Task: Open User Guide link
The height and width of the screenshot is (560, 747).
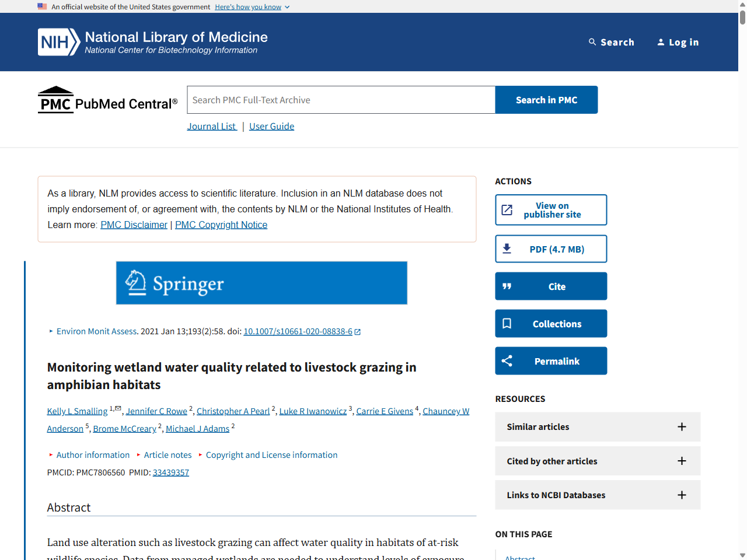Action: 271,126
